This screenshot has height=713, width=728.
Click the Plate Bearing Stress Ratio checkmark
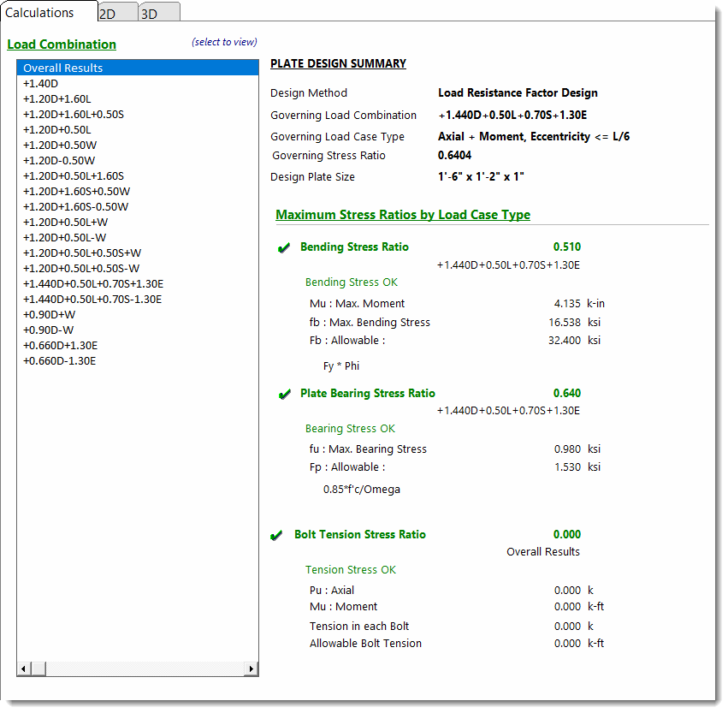click(x=284, y=395)
